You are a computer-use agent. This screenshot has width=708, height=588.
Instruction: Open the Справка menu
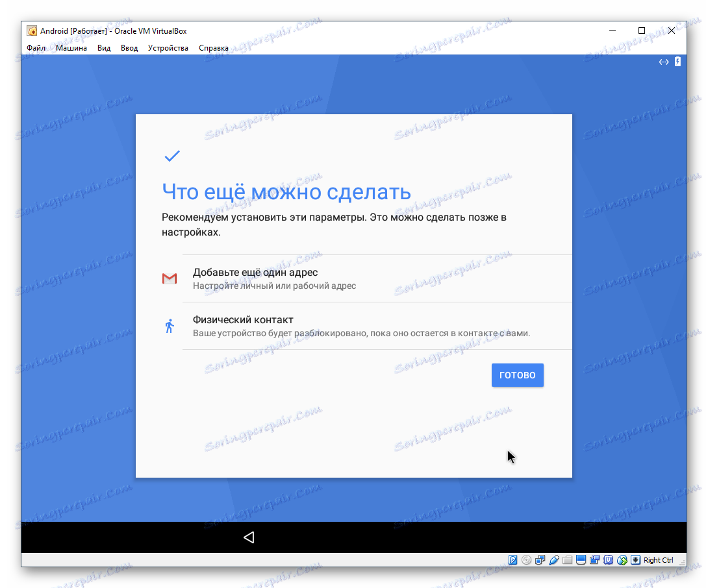coord(214,48)
